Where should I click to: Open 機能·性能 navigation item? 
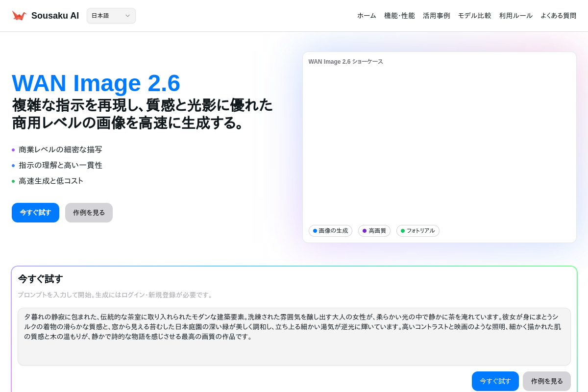coord(399,16)
